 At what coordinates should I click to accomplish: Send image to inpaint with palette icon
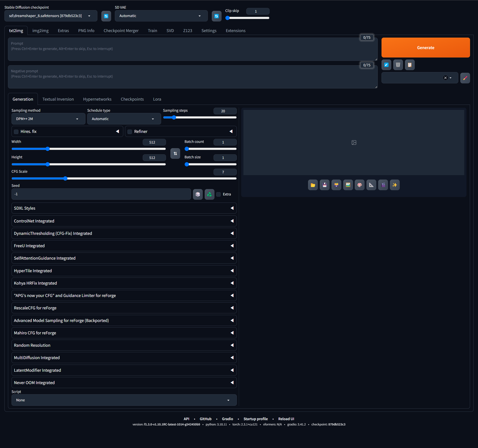pos(360,185)
